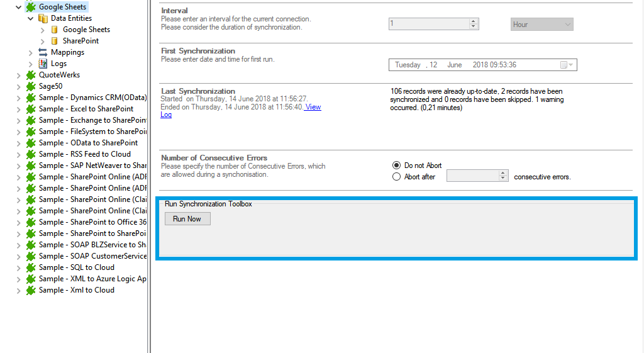Image resolution: width=644 pixels, height=353 pixels.
Task: Expand the Mappings tree node
Action: 31,52
